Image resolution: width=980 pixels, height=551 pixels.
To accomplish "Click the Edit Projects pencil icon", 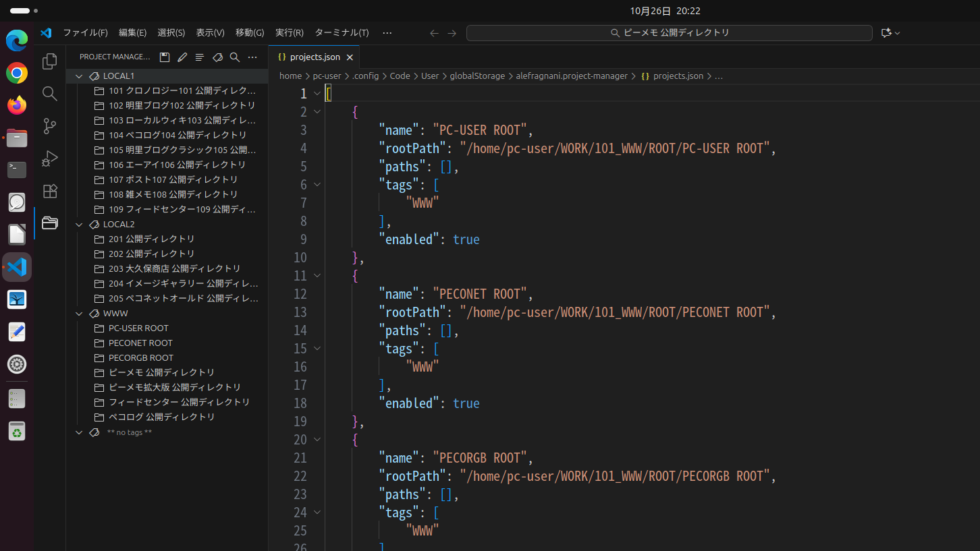I will (182, 57).
